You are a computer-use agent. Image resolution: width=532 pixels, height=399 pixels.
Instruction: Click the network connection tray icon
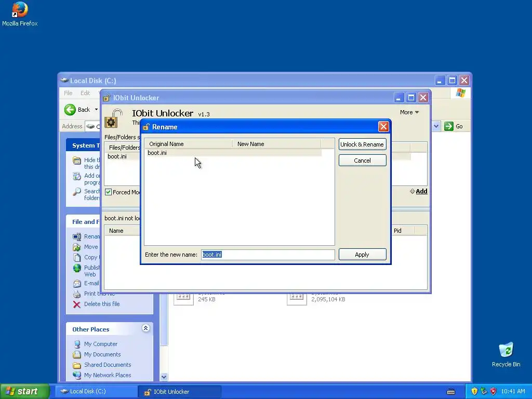484,391
